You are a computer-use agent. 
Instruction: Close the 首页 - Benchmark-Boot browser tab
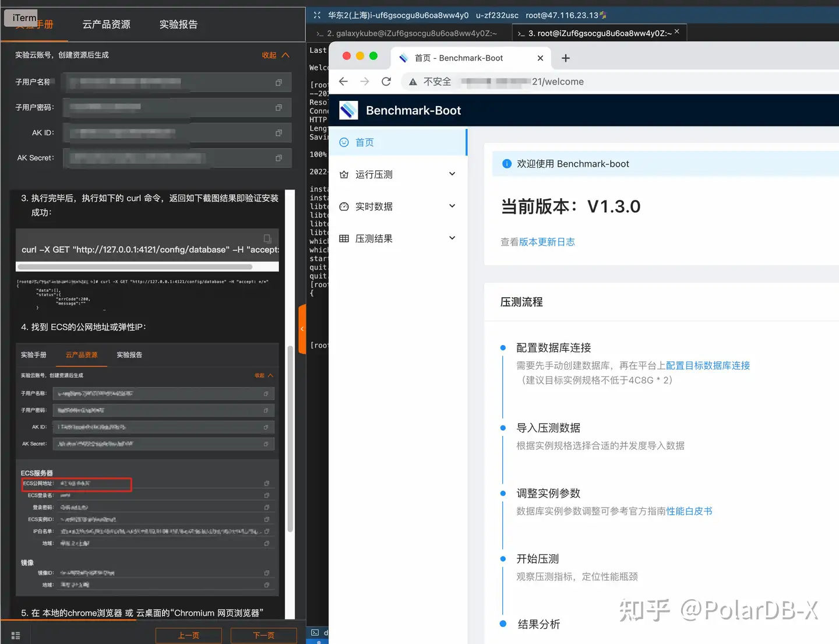pos(540,58)
